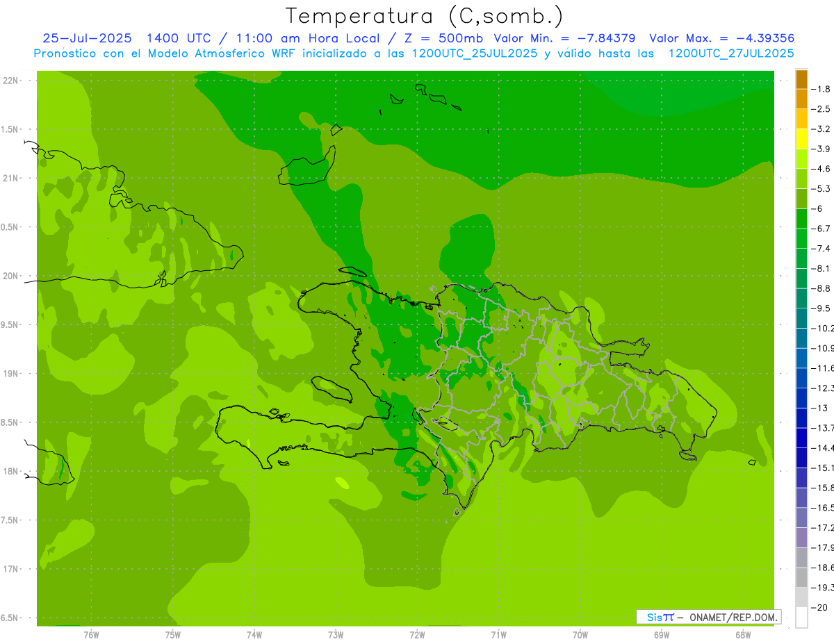This screenshot has height=644, width=834.
Task: Click the -4.6 colorbar value label
Action: pyautogui.click(x=821, y=169)
